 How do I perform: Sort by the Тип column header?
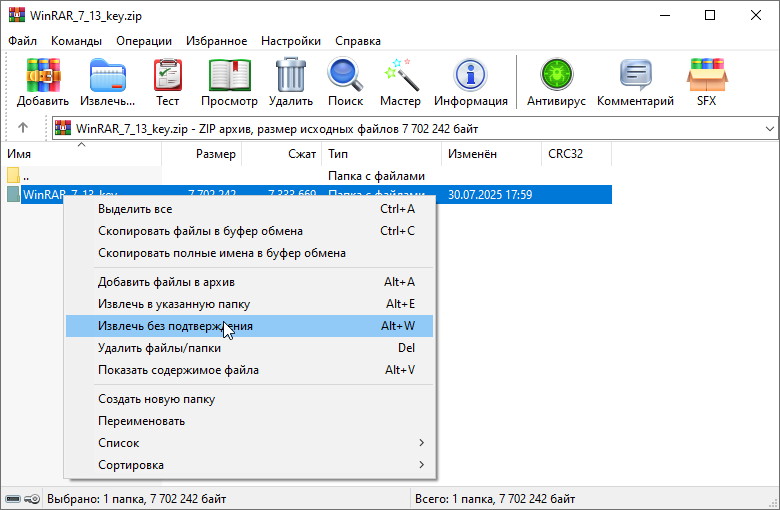point(382,154)
